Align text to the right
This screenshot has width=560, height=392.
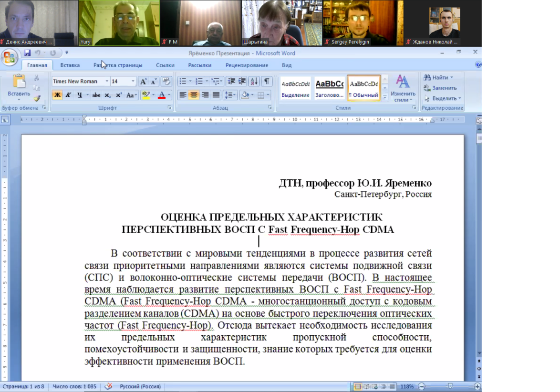tap(205, 95)
